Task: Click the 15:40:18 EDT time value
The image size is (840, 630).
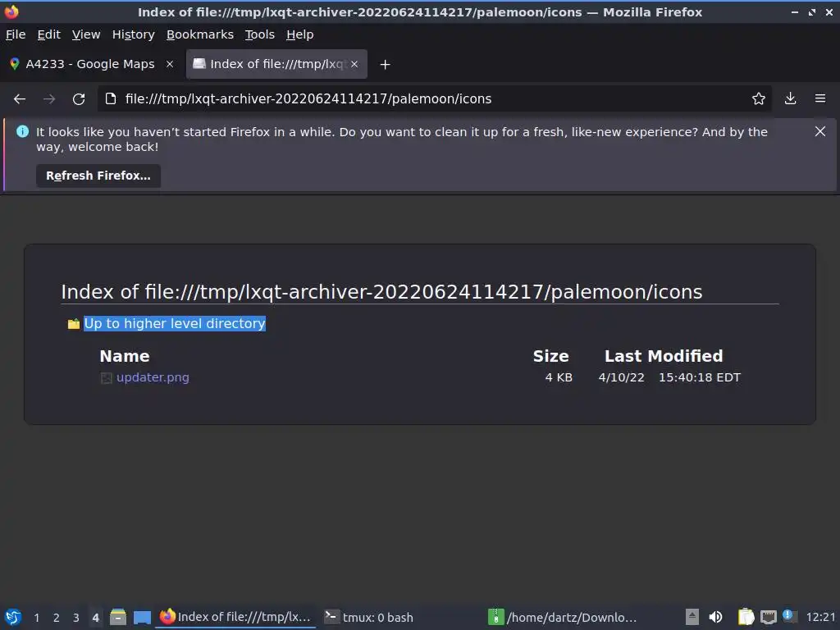Action: [x=700, y=377]
